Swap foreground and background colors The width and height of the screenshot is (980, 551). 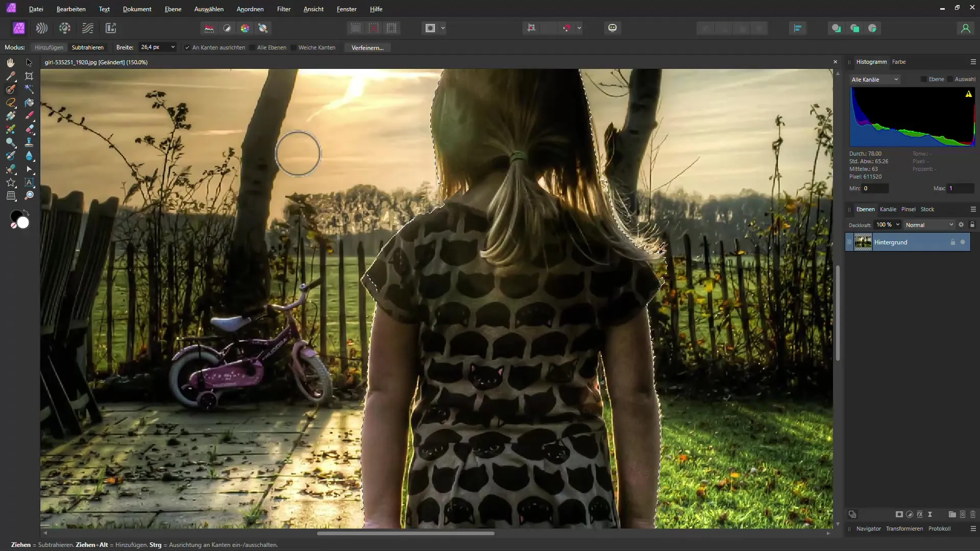27,212
